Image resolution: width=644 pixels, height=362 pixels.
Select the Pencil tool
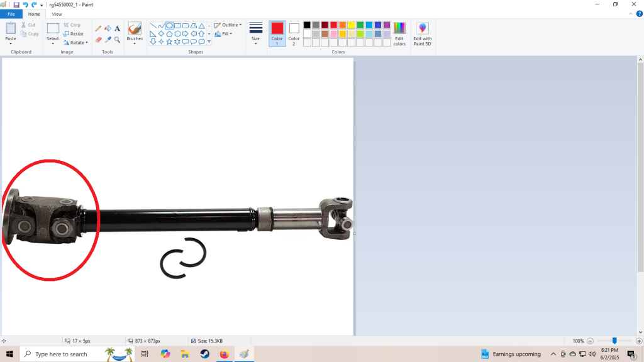point(98,28)
